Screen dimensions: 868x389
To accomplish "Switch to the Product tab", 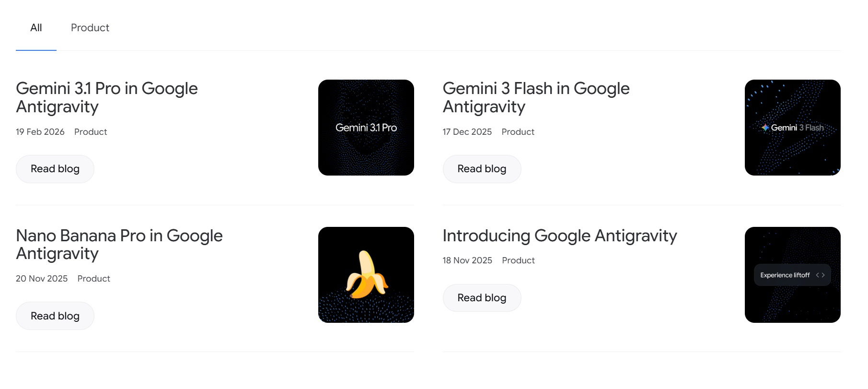I will point(90,28).
